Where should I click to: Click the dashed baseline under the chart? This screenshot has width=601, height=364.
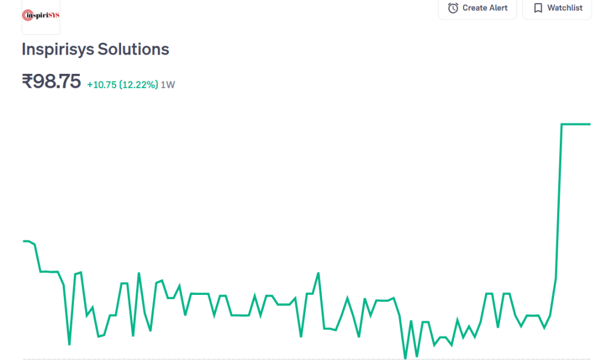point(235,359)
